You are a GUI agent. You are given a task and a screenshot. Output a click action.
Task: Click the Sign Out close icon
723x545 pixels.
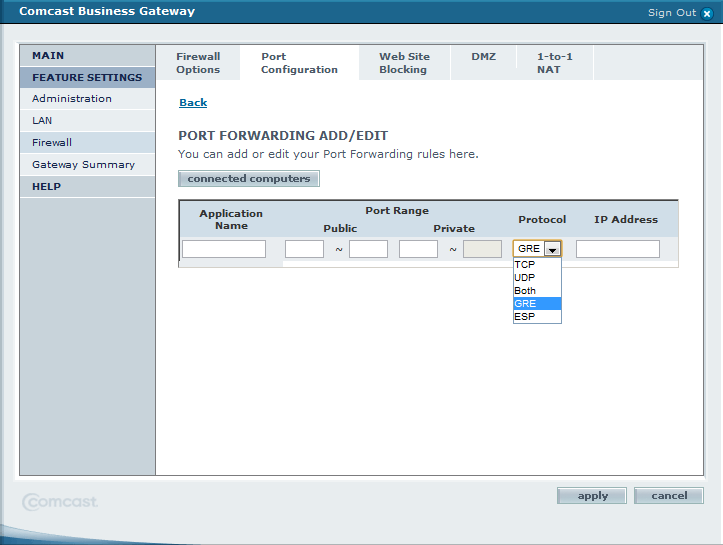[707, 13]
